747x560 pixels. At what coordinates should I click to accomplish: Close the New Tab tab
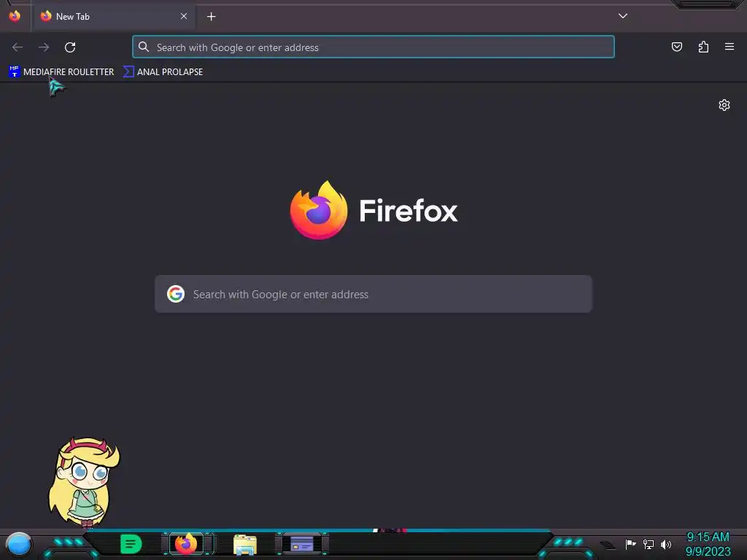[x=184, y=16]
